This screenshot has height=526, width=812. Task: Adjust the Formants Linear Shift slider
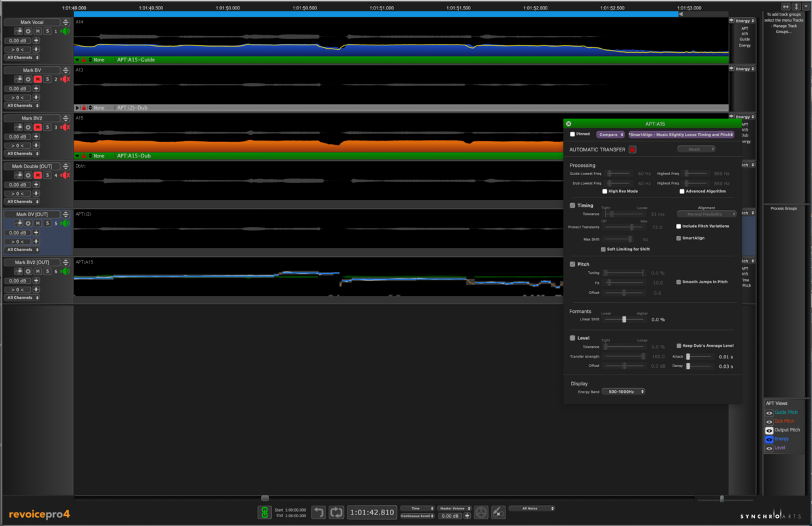[x=624, y=319]
